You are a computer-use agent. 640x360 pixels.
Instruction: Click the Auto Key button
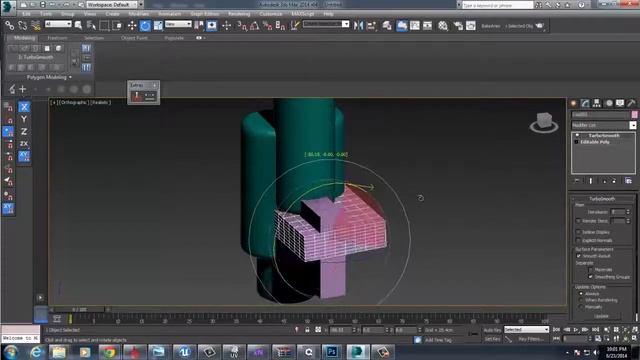tap(492, 330)
